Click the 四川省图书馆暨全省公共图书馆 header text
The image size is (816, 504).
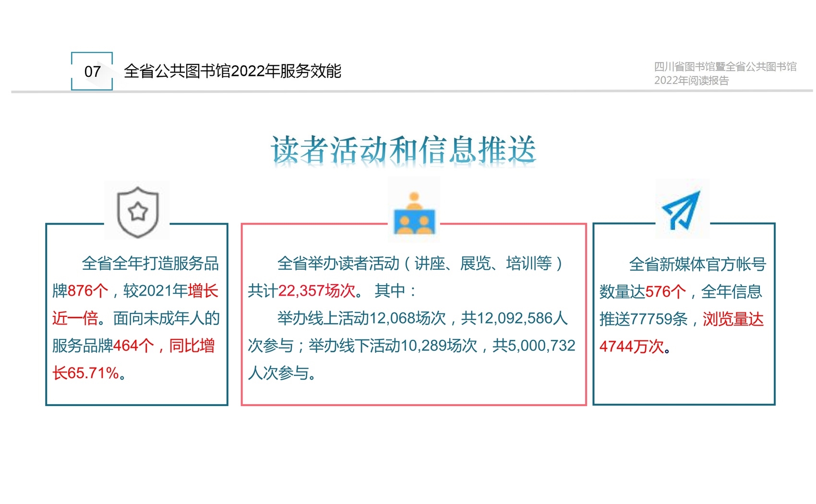point(725,67)
